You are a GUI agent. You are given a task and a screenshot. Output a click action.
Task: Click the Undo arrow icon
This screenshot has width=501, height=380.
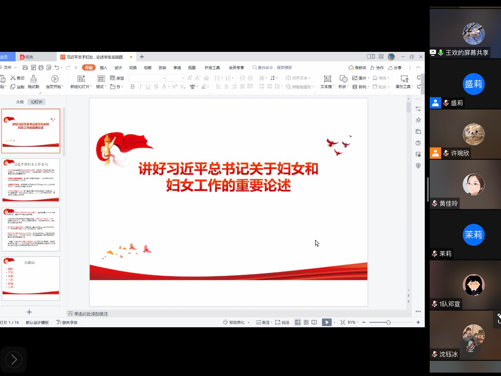57,68
